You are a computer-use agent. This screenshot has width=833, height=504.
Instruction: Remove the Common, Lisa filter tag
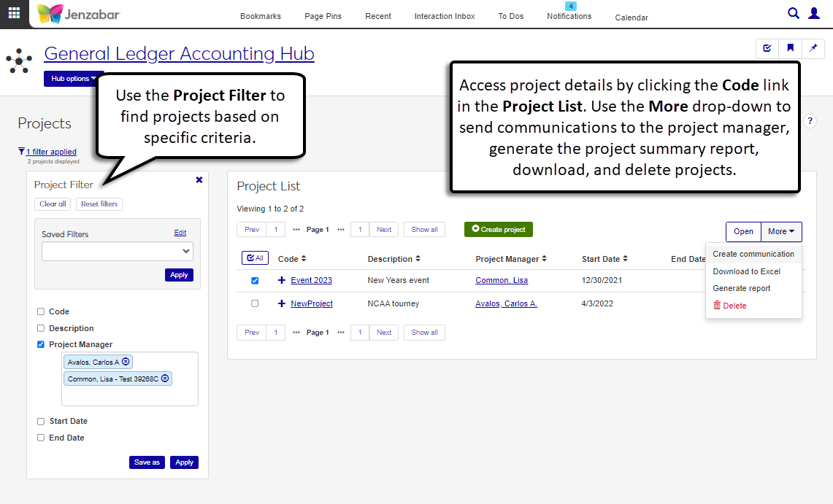click(165, 379)
